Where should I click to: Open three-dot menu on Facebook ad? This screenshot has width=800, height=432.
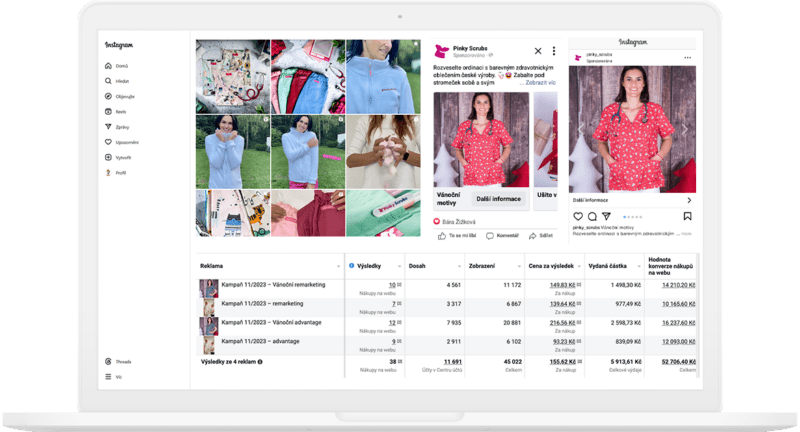coord(554,51)
